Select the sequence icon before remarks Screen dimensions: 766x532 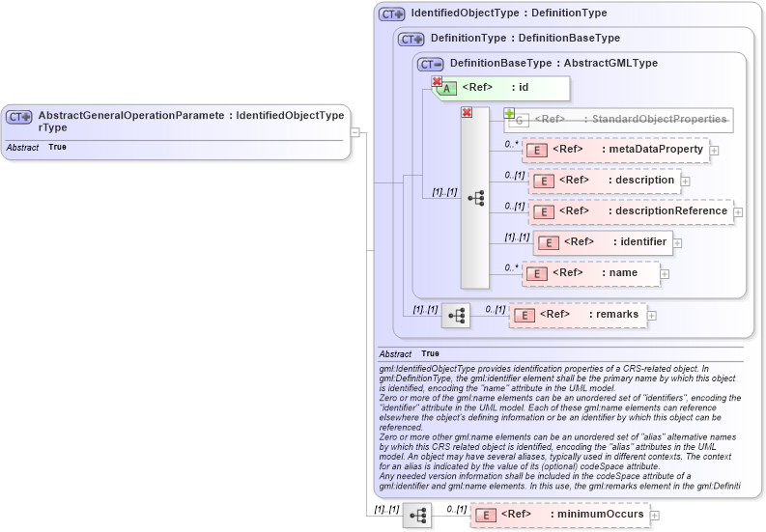point(456,315)
